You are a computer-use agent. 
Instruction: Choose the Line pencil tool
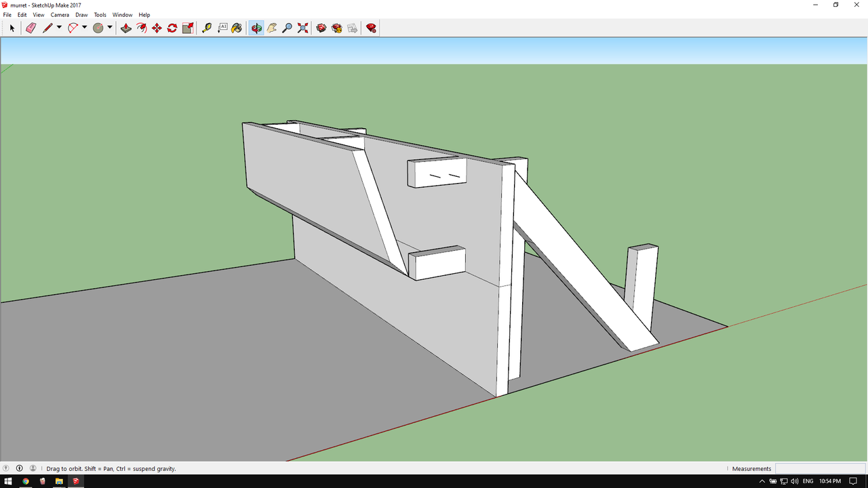[x=47, y=28]
